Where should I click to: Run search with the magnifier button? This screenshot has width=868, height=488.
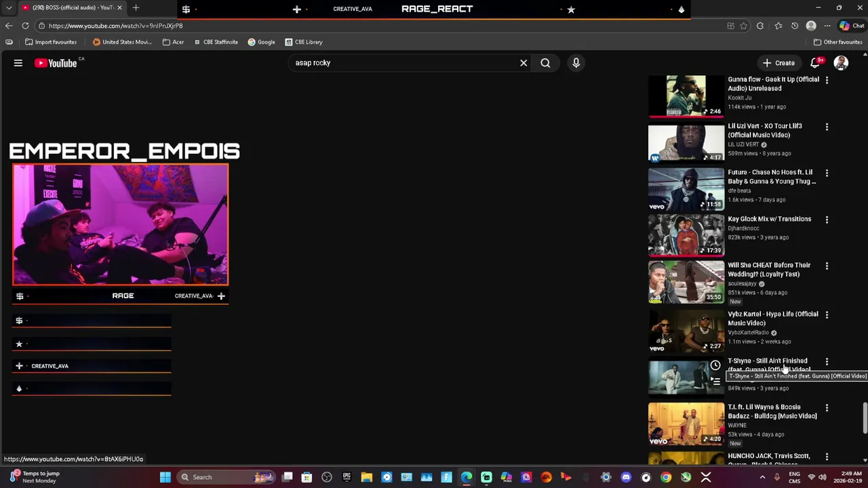[x=545, y=63]
